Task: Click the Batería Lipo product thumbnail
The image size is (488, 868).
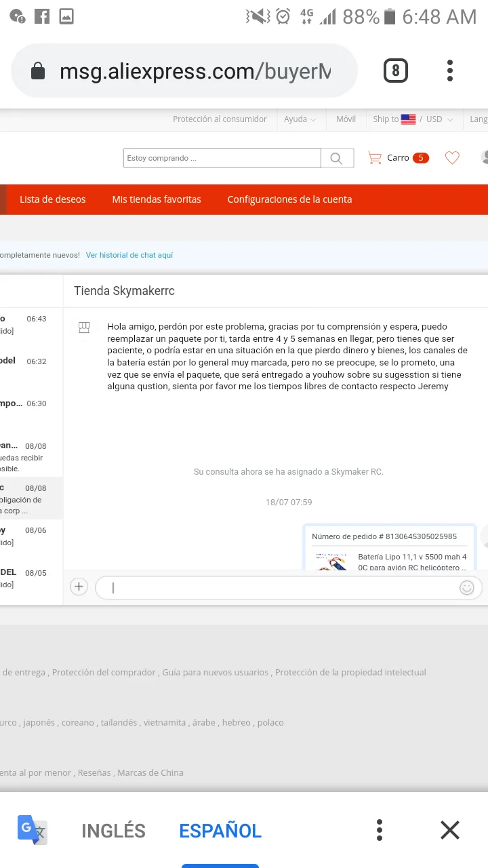Action: [x=331, y=561]
